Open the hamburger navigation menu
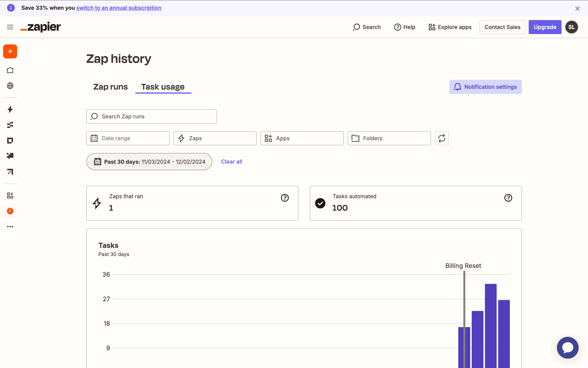The width and height of the screenshot is (588, 368). 10,27
